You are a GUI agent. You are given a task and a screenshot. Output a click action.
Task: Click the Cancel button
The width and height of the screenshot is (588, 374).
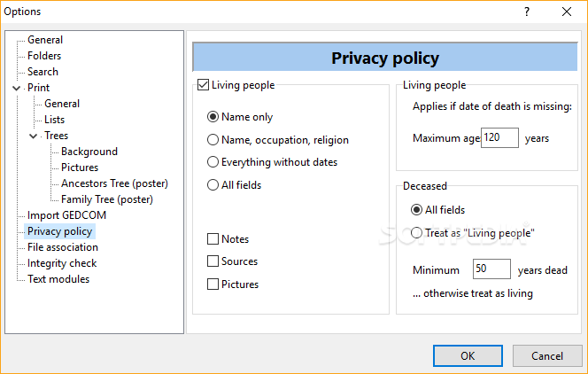click(547, 355)
